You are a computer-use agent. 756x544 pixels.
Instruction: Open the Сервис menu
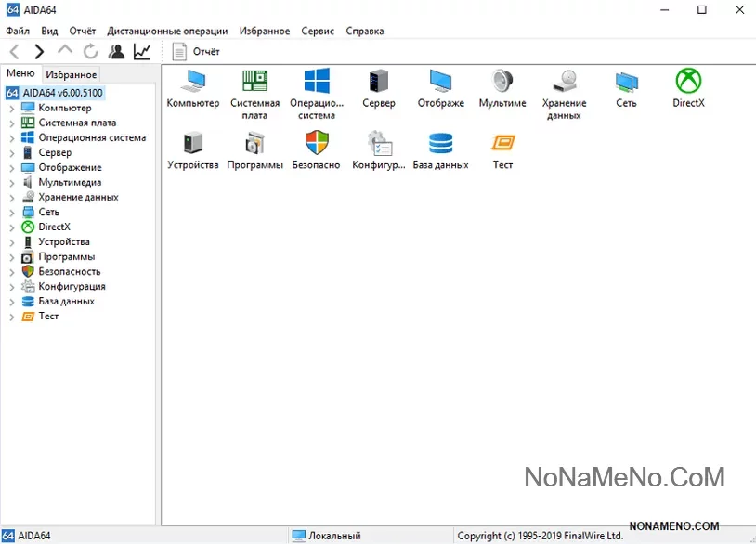(318, 31)
